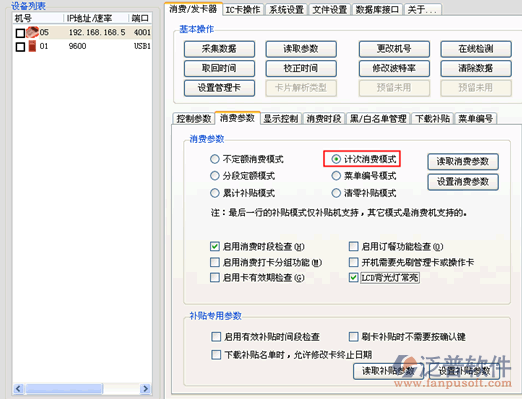This screenshot has height=399, width=522.
Task: Check the box for device 05
Action: [20, 33]
